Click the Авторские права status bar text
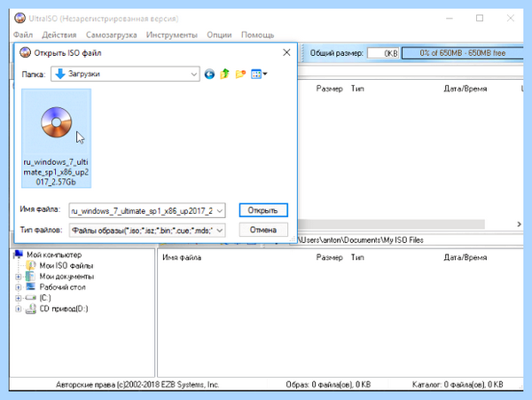The image size is (532, 400). (137, 384)
